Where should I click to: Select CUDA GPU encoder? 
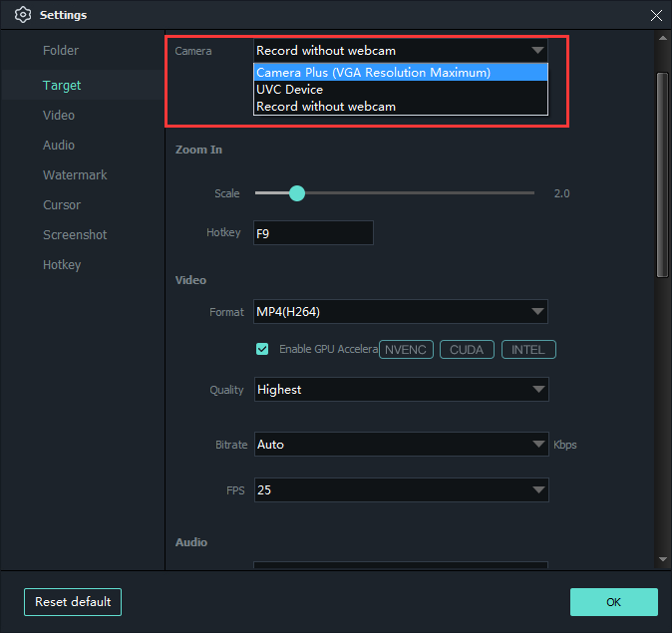click(467, 349)
